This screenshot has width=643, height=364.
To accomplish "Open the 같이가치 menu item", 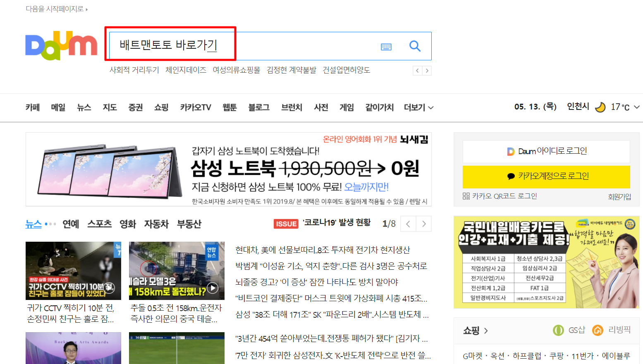I will point(379,107).
